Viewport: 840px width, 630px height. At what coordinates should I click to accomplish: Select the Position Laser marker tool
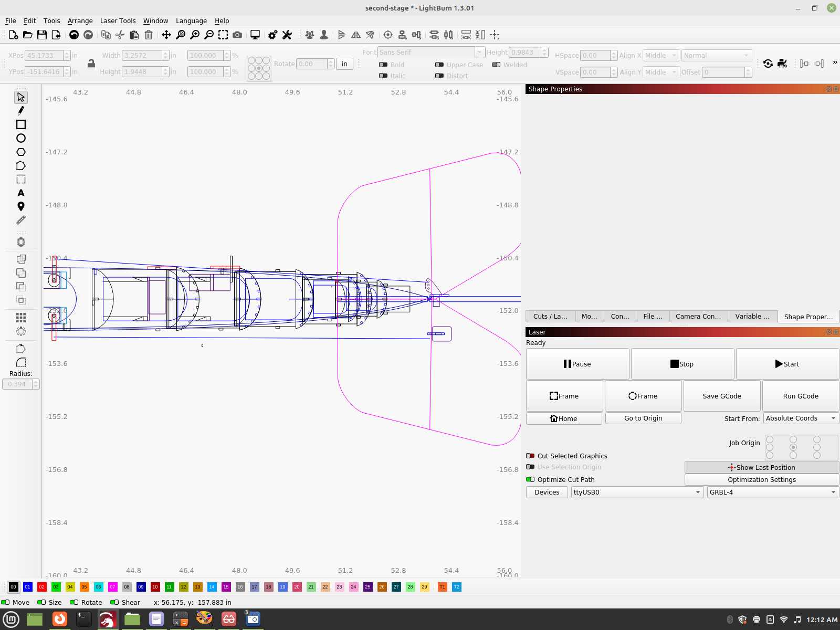[21, 206]
